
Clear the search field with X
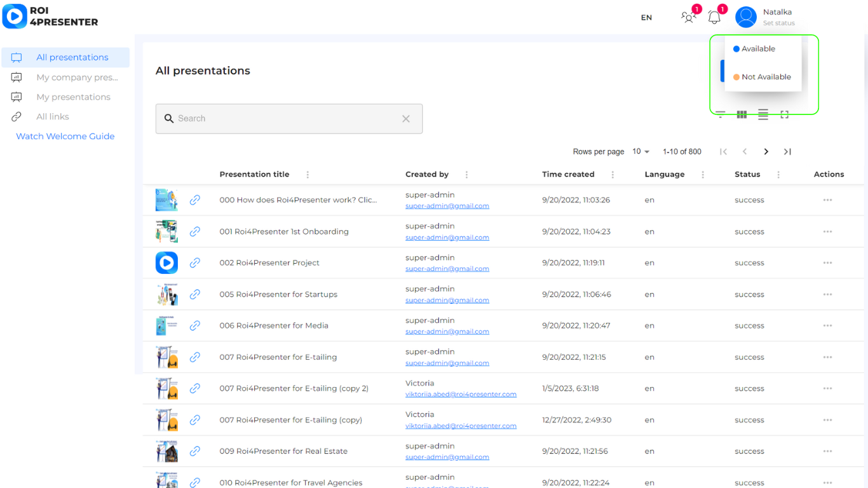406,119
